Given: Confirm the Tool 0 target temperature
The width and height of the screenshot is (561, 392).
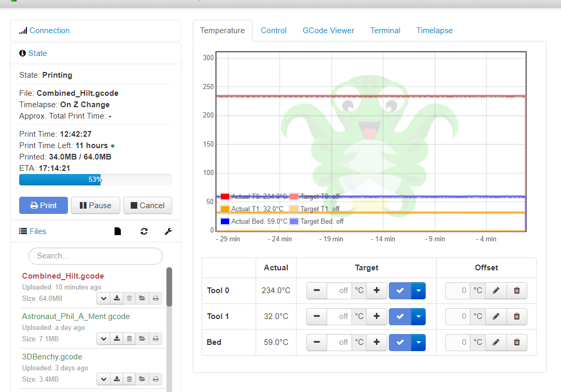Looking at the screenshot, I should pos(400,291).
